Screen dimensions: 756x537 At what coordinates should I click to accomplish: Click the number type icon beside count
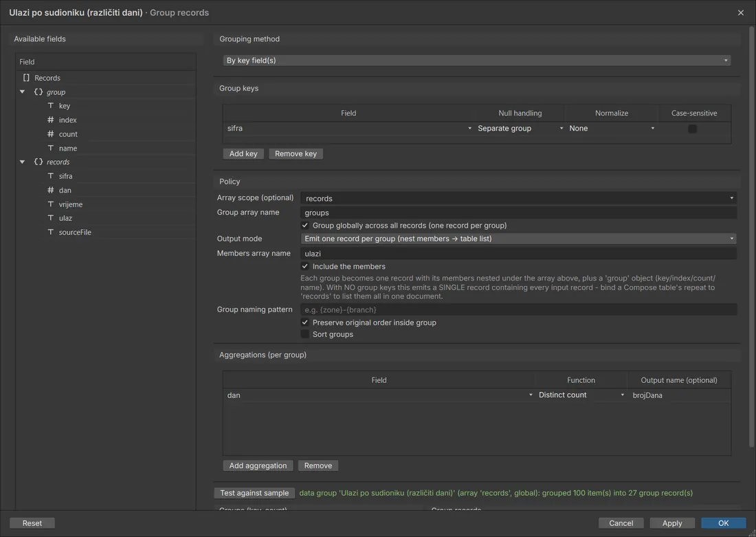(x=51, y=133)
